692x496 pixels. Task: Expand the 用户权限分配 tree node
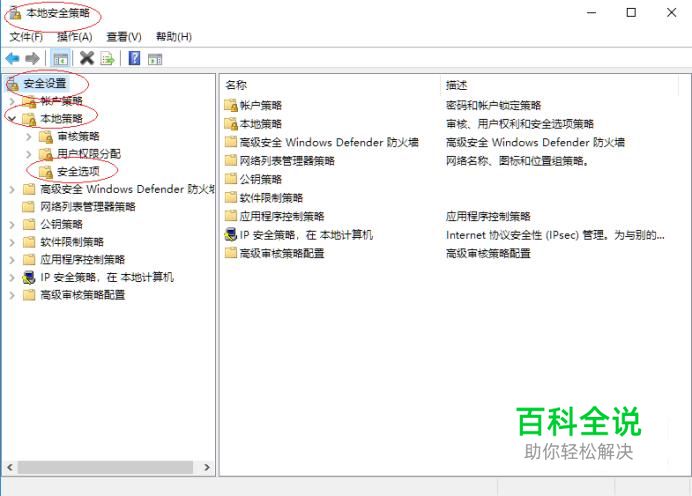coord(29,154)
